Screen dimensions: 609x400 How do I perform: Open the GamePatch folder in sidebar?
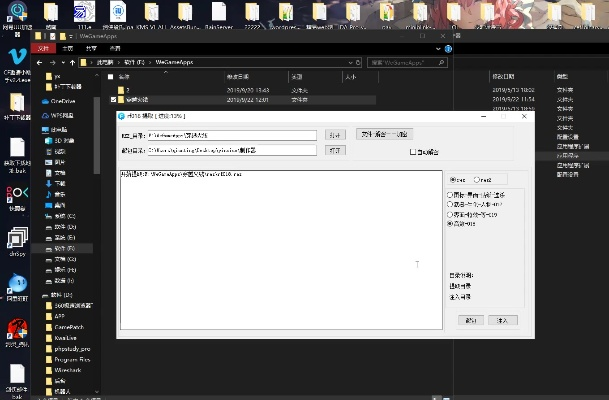[x=69, y=326]
